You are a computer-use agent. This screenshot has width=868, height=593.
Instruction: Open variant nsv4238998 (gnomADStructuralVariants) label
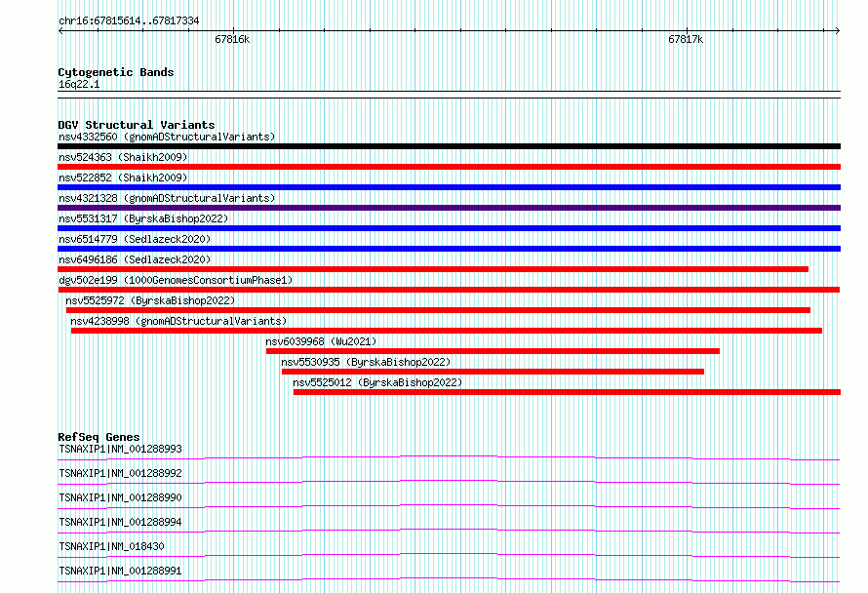coord(178,321)
